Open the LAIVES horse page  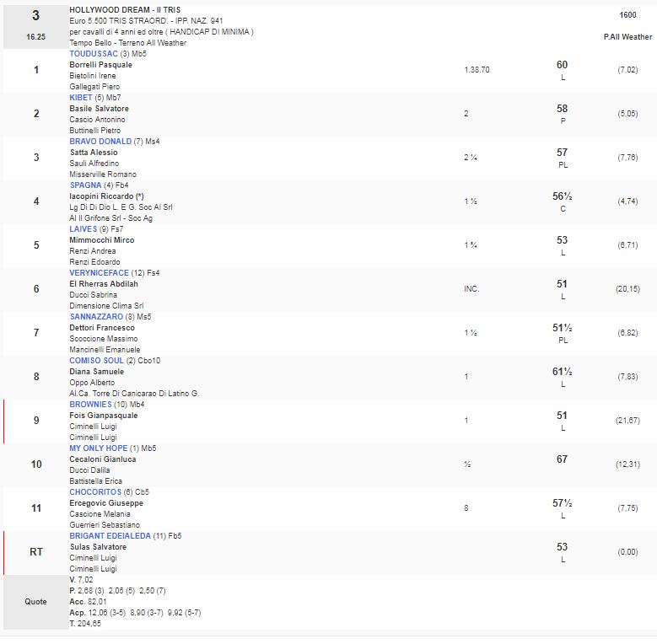click(x=83, y=229)
